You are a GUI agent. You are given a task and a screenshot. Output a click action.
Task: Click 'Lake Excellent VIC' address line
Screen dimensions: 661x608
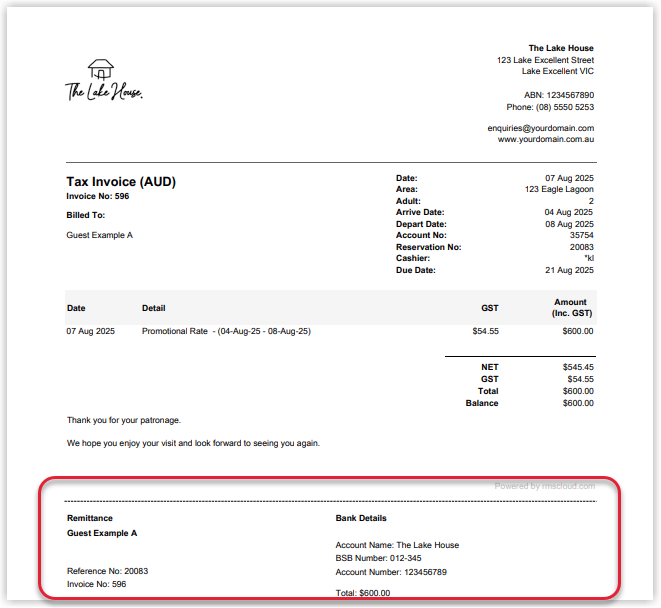[558, 71]
